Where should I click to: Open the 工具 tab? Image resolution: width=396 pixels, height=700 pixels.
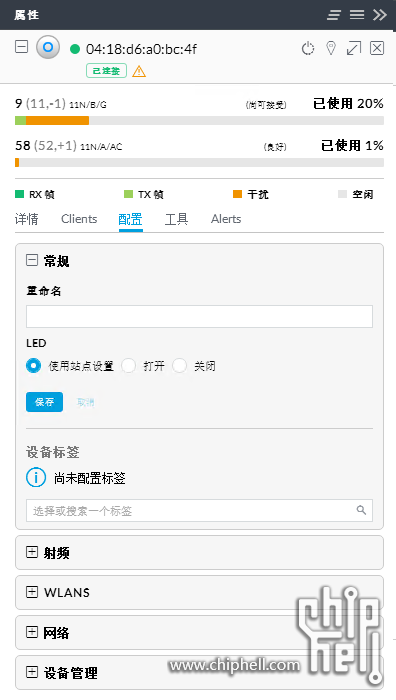(x=176, y=219)
